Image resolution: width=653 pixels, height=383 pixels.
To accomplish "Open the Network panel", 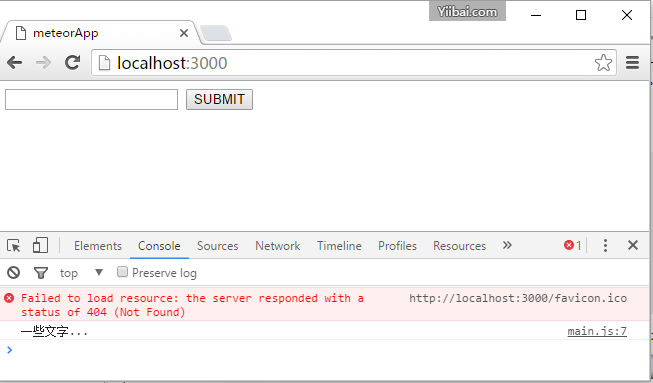I will pos(277,246).
